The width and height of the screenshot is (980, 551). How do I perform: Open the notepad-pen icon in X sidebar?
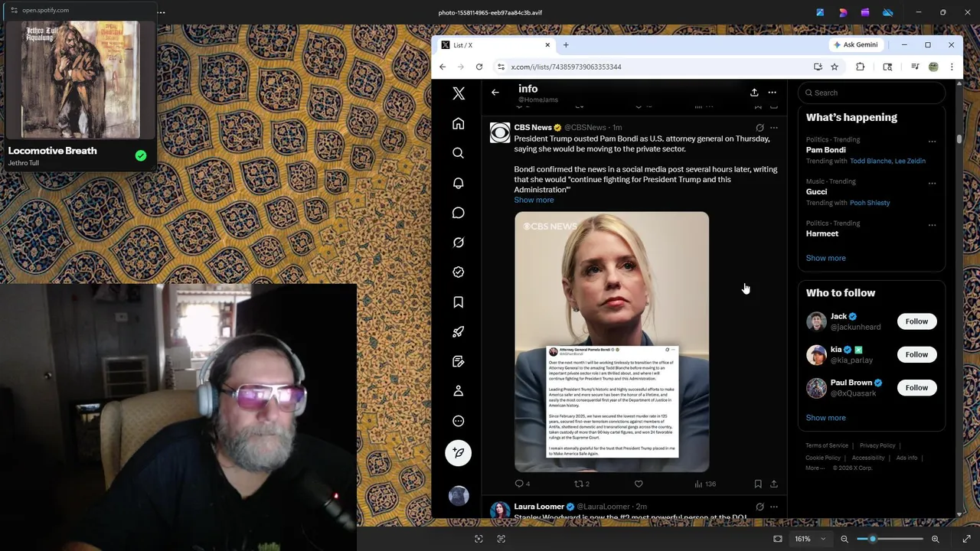(x=458, y=361)
